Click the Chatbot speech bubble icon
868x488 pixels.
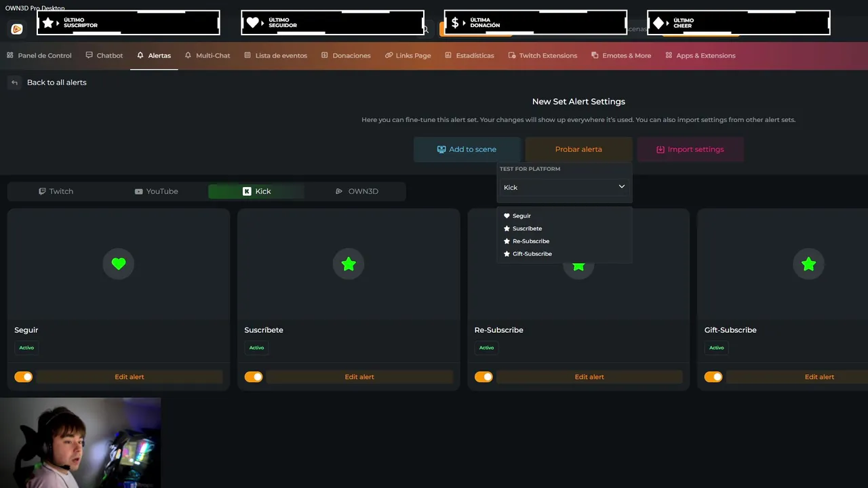pos(89,56)
